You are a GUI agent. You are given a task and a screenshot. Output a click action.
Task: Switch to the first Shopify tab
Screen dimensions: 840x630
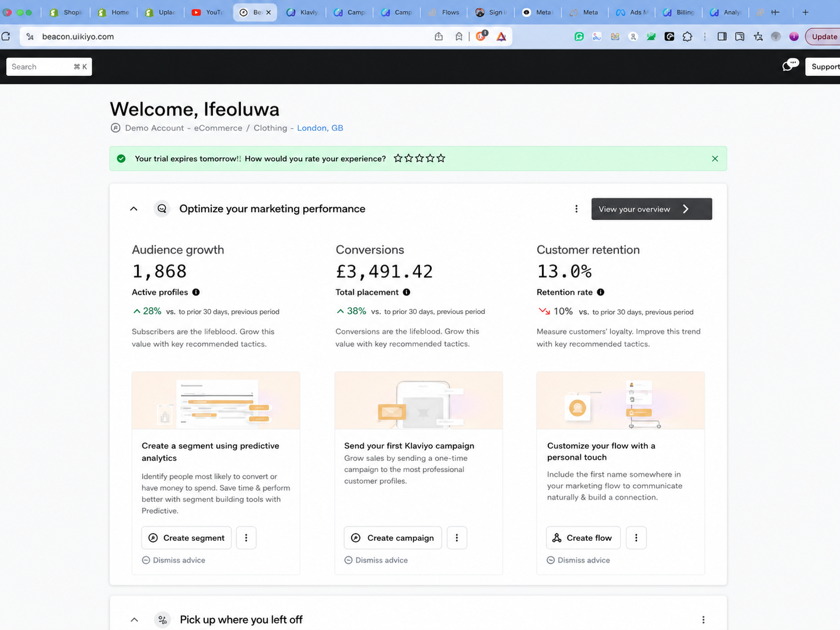point(66,12)
